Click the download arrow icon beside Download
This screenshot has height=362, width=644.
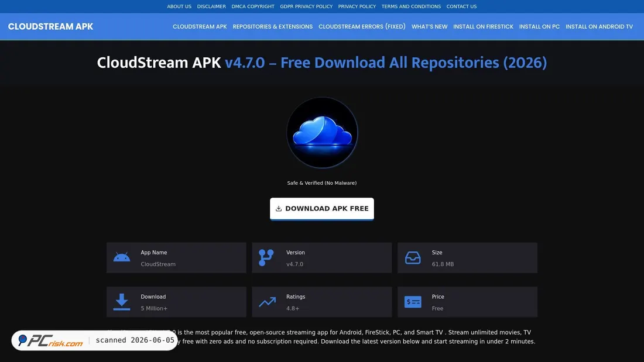coord(122,302)
